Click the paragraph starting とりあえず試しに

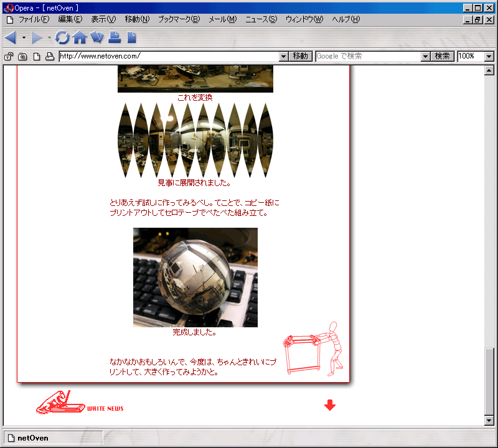(x=194, y=208)
